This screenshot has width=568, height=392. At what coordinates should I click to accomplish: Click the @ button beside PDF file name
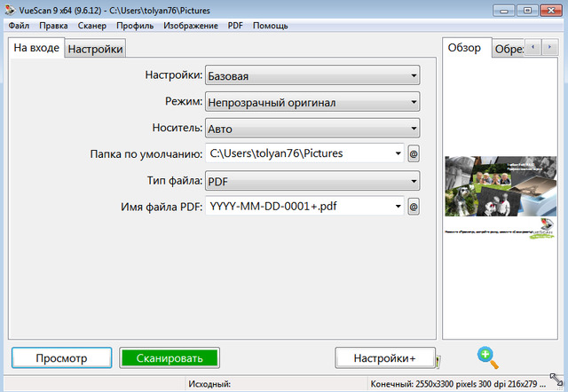(x=413, y=208)
